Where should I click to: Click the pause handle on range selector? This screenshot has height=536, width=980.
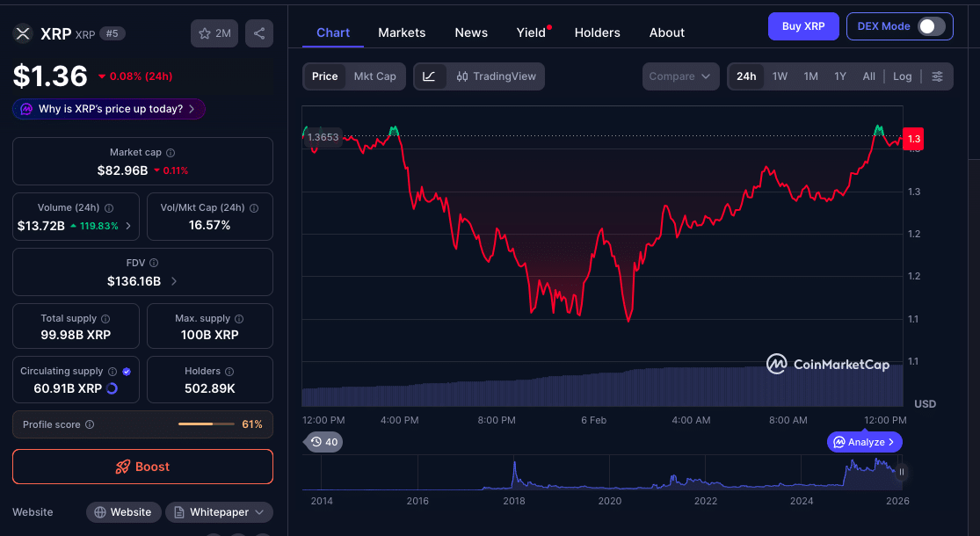(x=901, y=472)
